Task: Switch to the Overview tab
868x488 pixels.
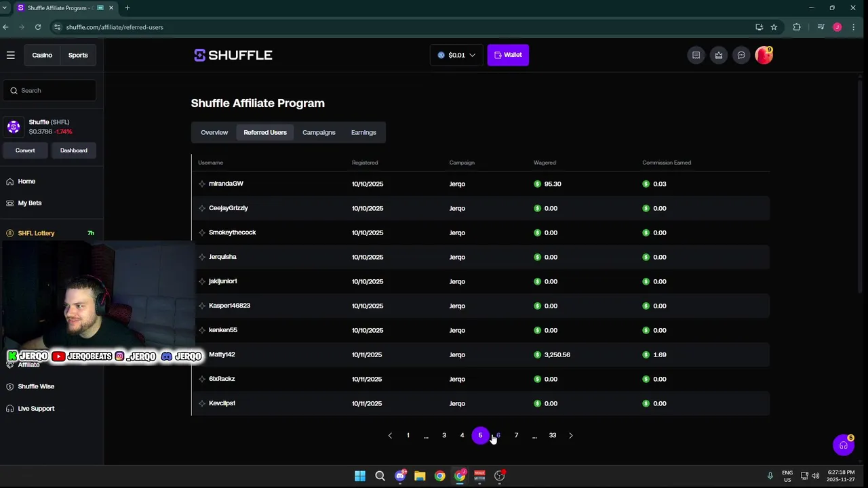Action: (x=214, y=132)
